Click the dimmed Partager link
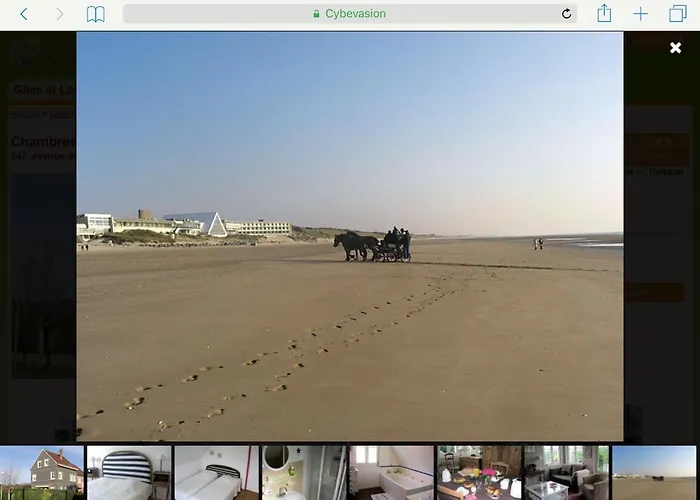This screenshot has height=500, width=700. 666,172
